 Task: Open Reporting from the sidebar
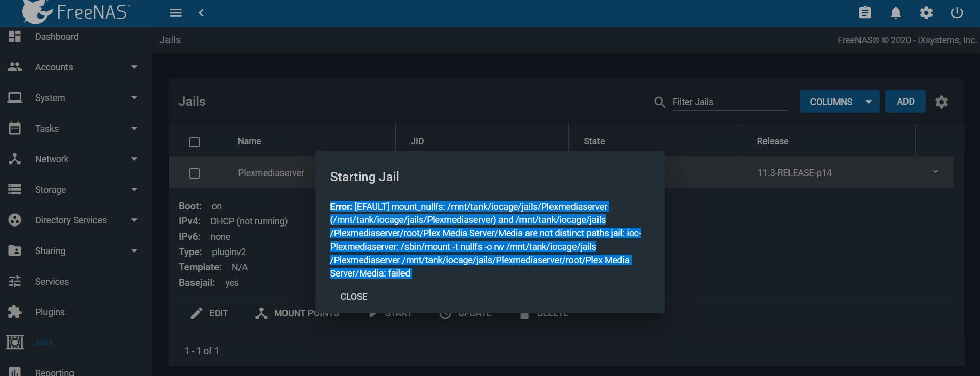(54, 372)
